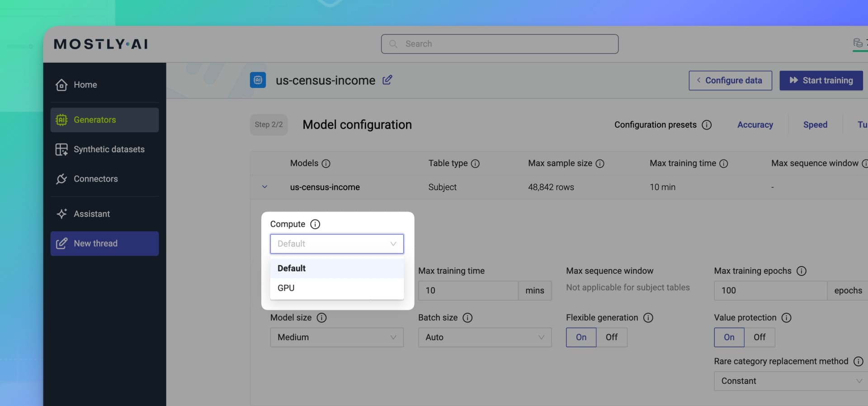This screenshot has width=868, height=406.
Task: Open info icon next to Batch size
Action: click(x=467, y=318)
